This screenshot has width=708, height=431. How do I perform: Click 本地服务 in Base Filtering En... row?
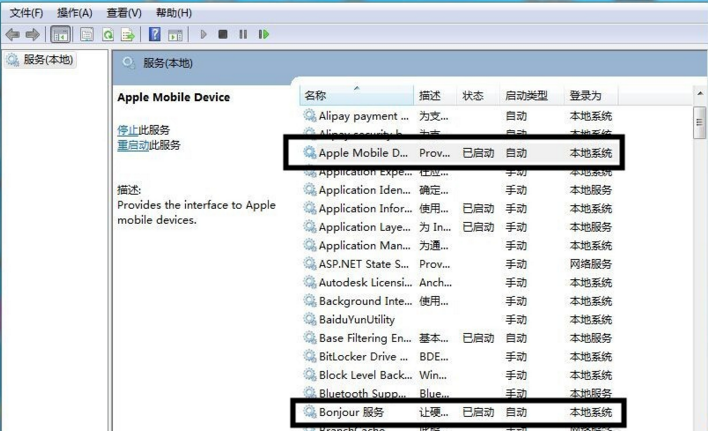click(x=591, y=338)
